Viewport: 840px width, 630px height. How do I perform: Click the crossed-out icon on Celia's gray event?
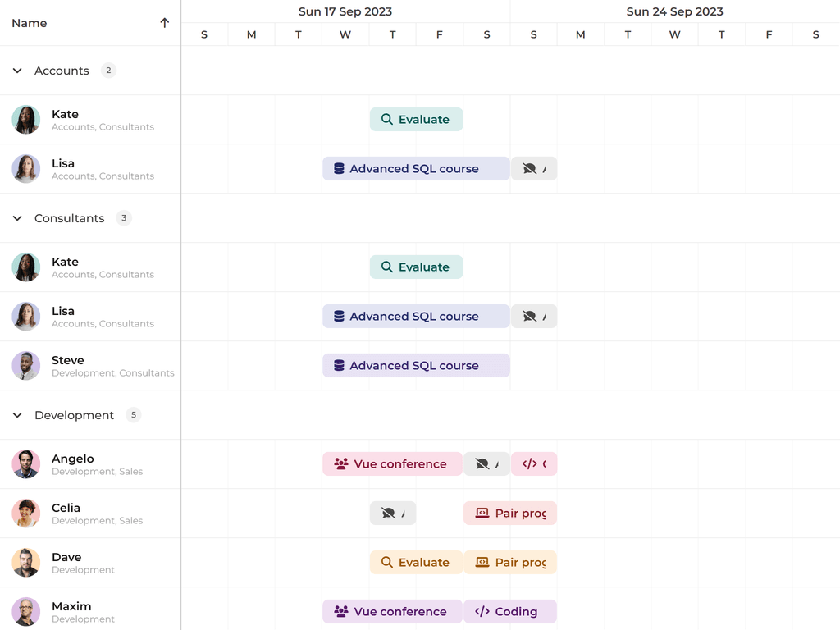click(387, 514)
